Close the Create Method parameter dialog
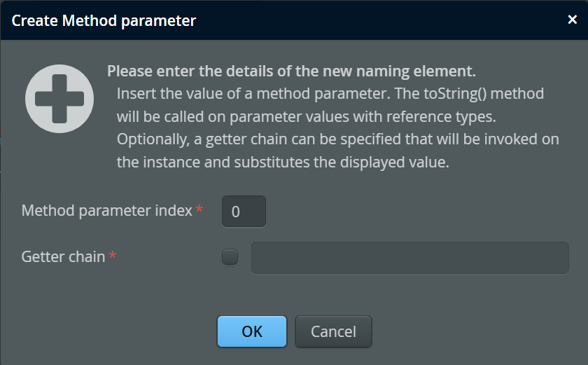This screenshot has height=365, width=588. (572, 20)
